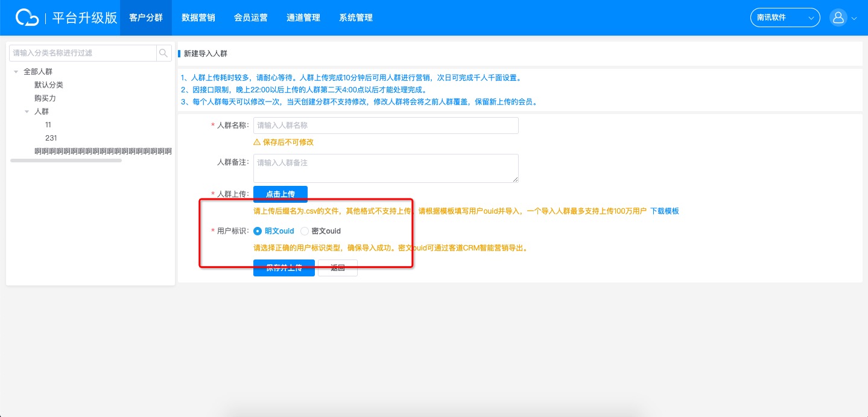Click the 人群名称 input field
Viewport: 868px width, 417px height.
click(385, 125)
